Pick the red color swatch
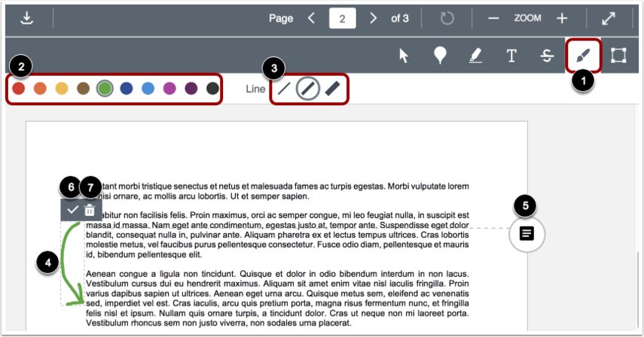Image resolution: width=644 pixels, height=337 pixels. [x=19, y=88]
